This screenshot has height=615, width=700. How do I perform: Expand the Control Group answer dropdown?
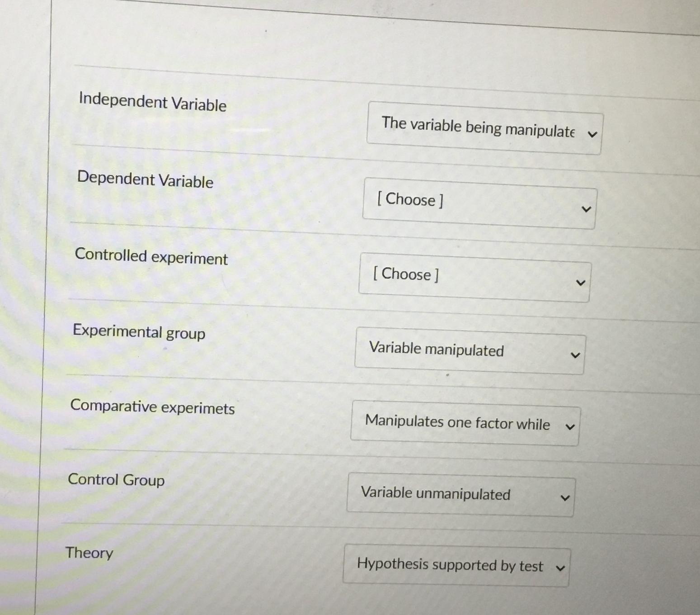[x=460, y=496]
